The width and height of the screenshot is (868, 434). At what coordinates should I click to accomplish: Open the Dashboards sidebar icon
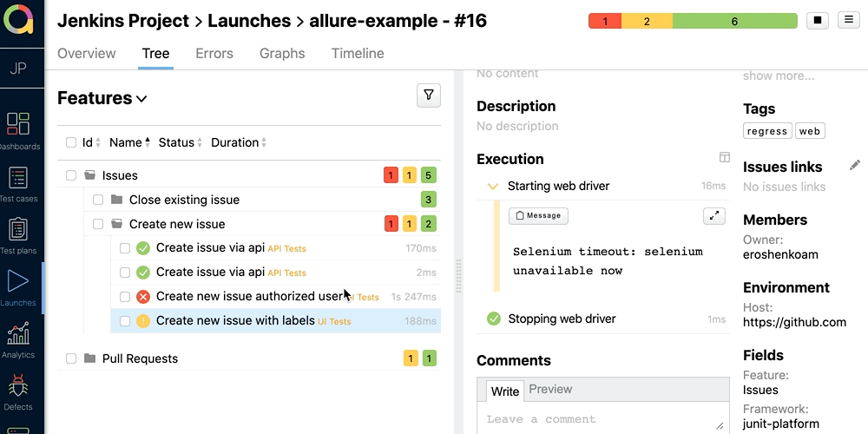(18, 124)
